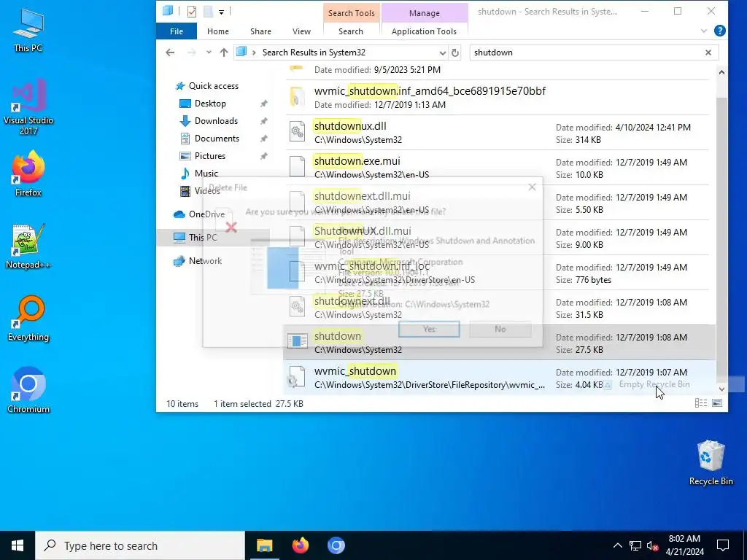Screen dimensions: 747x560
Task: Click the taskbar search box
Action: tap(140, 545)
